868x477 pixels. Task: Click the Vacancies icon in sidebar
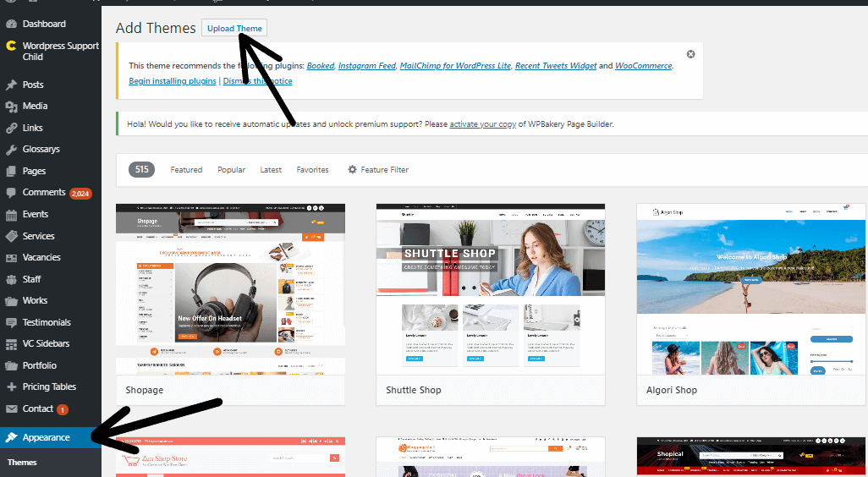tap(11, 258)
